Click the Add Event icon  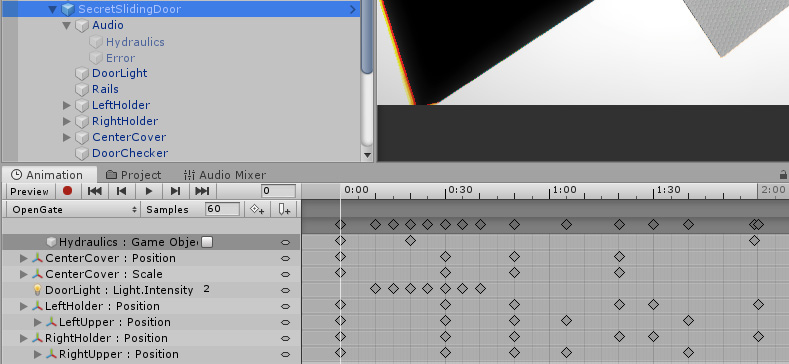[284, 209]
